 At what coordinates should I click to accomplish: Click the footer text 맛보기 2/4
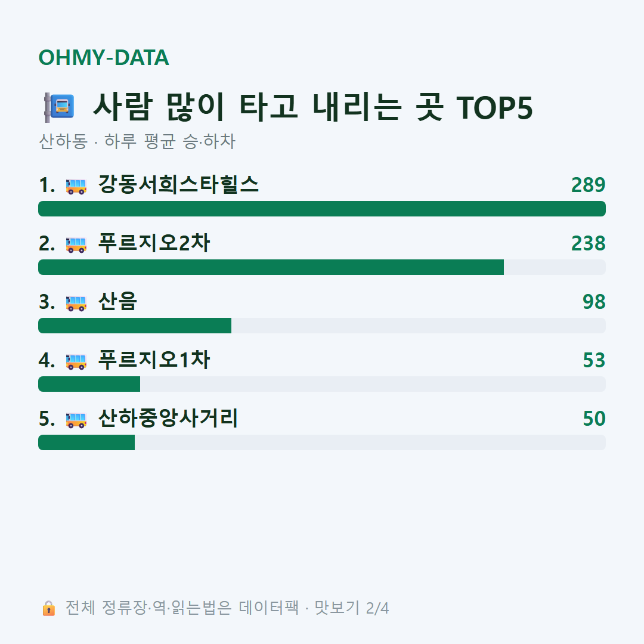click(x=352, y=608)
